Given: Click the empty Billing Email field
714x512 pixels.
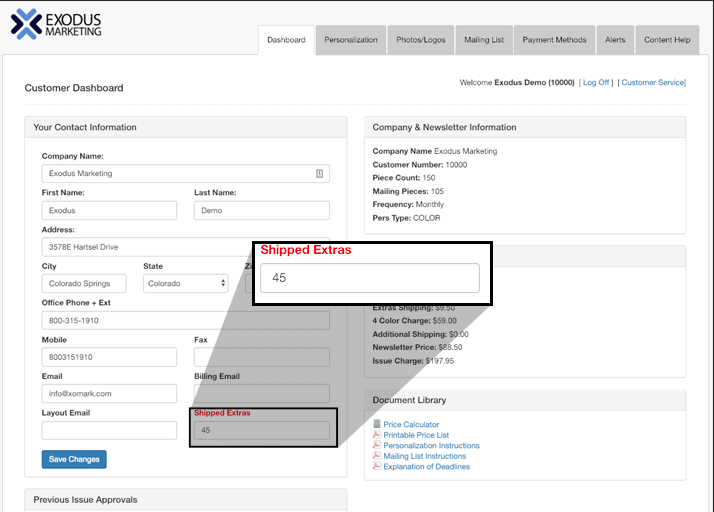Looking at the screenshot, I should (x=262, y=394).
